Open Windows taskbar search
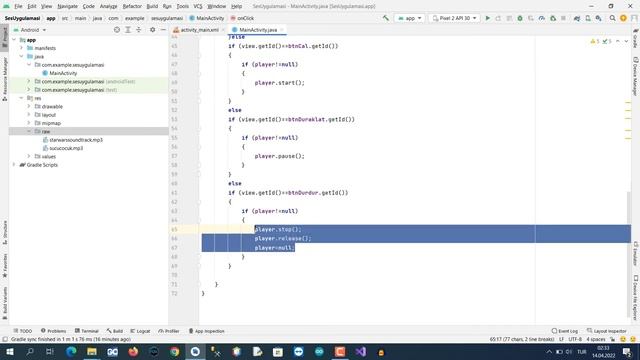 click(x=30, y=351)
